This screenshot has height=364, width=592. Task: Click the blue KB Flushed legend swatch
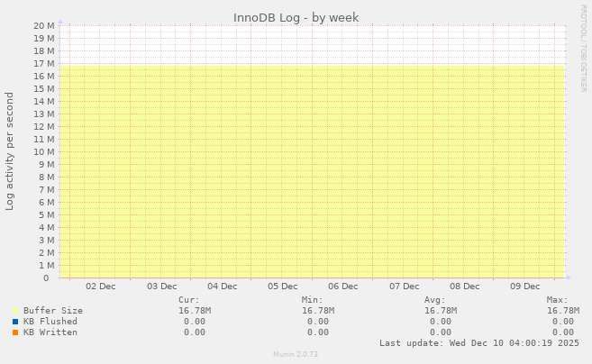(x=15, y=322)
